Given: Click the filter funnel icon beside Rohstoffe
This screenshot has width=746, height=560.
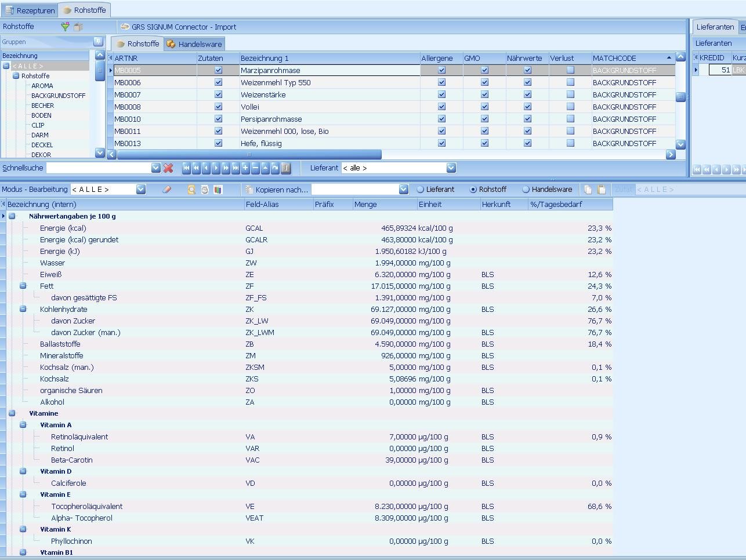Looking at the screenshot, I should click(x=65, y=27).
